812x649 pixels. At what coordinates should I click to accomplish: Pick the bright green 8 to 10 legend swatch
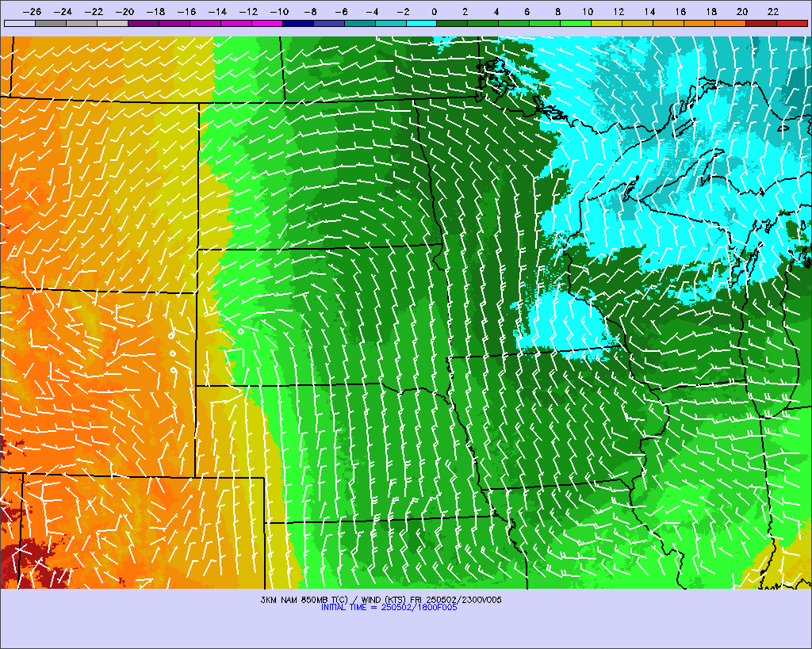click(x=576, y=23)
